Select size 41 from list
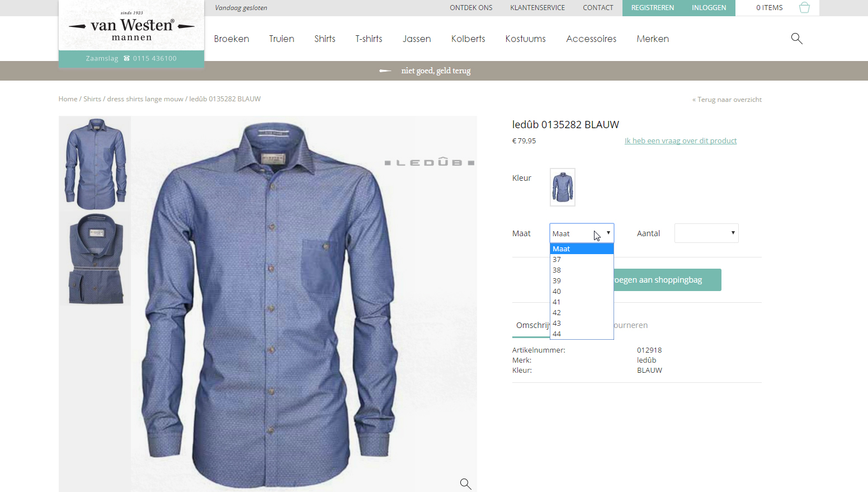The image size is (868, 492). click(x=582, y=302)
